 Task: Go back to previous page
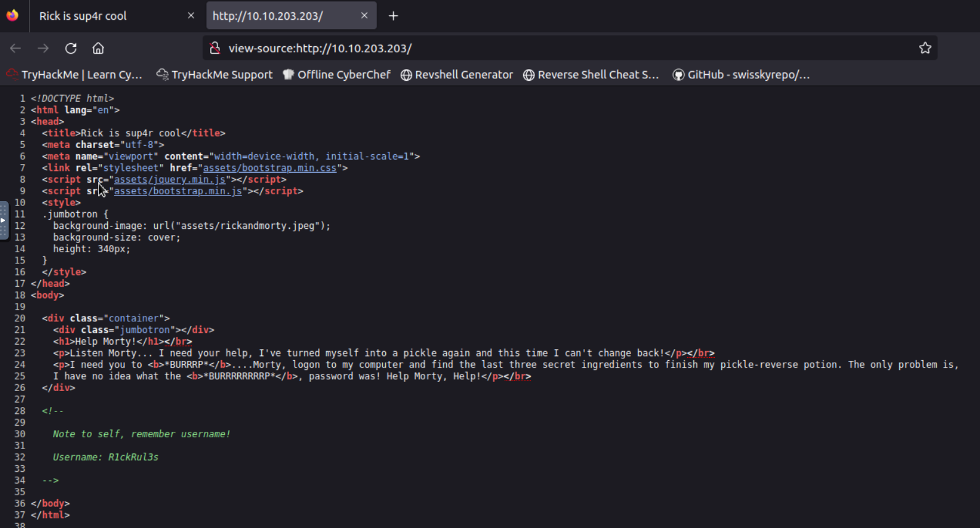tap(15, 48)
